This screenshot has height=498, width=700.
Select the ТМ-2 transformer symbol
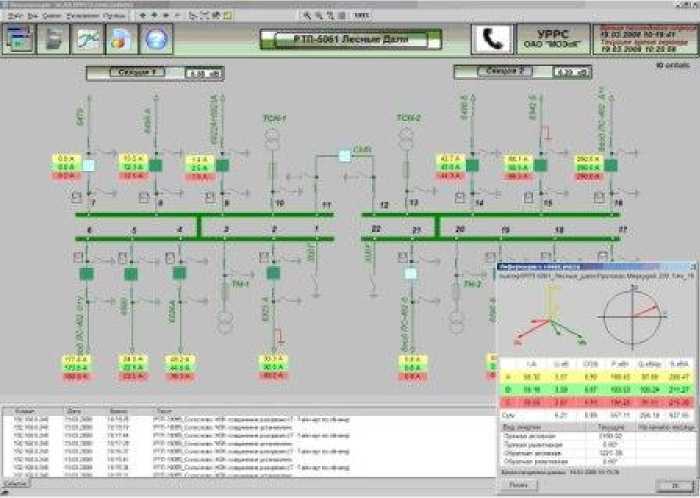point(456,322)
